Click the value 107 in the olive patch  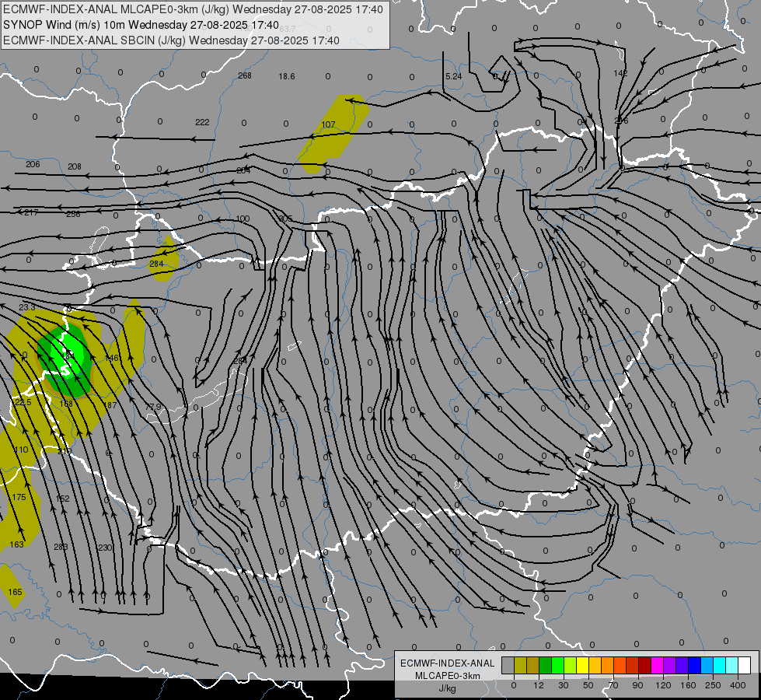[x=329, y=124]
